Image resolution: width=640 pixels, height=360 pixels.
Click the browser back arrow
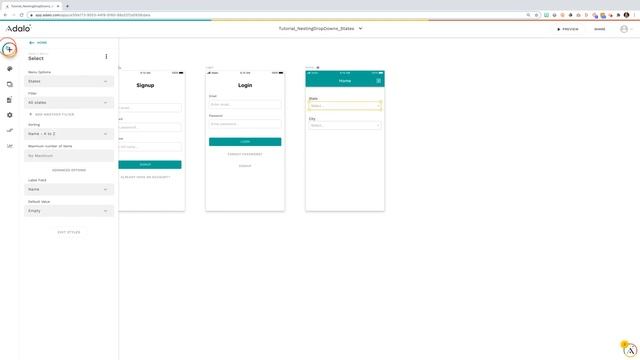coord(5,15)
